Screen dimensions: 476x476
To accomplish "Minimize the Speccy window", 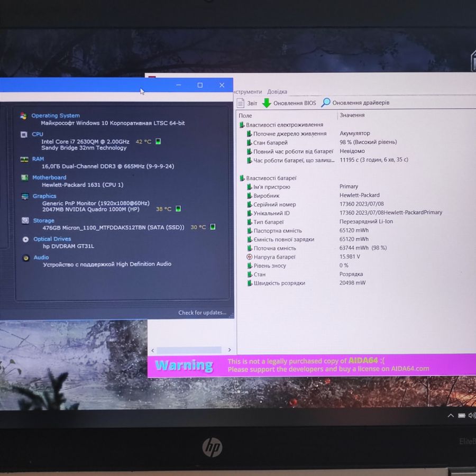I will tap(179, 85).
